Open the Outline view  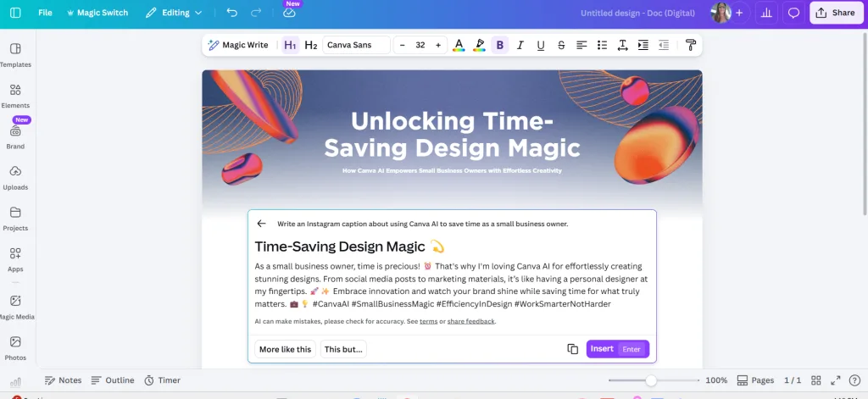click(x=113, y=380)
